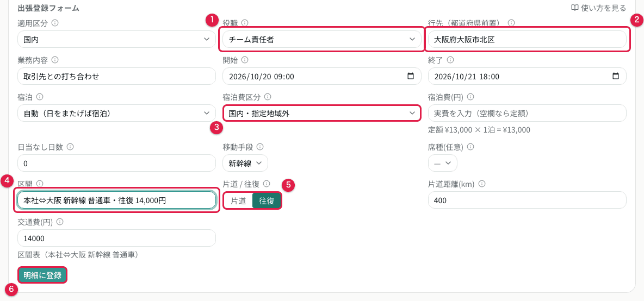Open the 席種(任意) dropdown
Viewport: 644px width, 301px height.
point(443,163)
